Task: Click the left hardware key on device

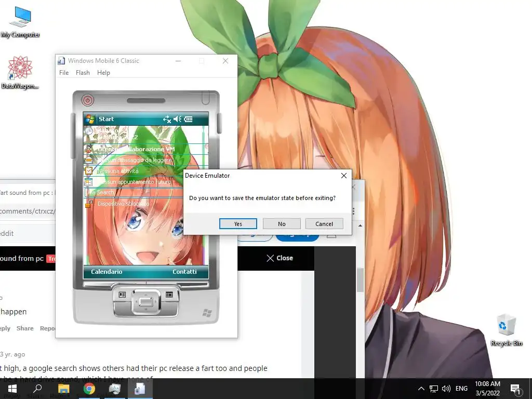Action: tap(122, 295)
